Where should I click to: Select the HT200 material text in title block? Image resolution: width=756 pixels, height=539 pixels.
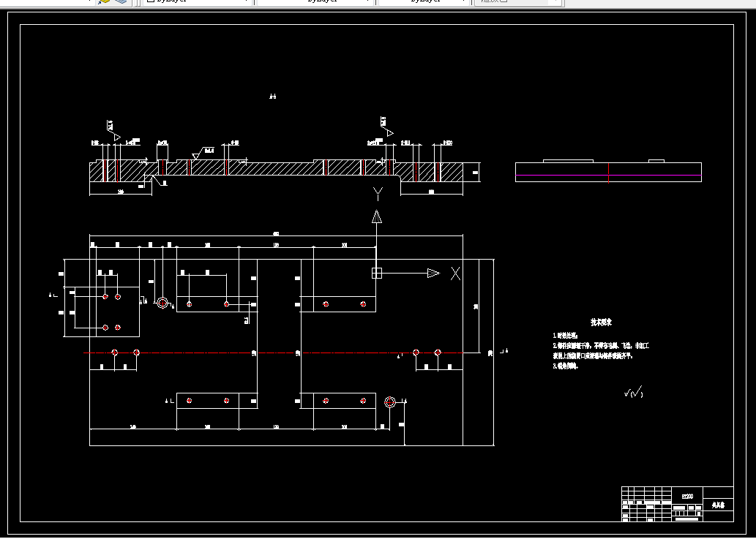pyautogui.click(x=687, y=496)
